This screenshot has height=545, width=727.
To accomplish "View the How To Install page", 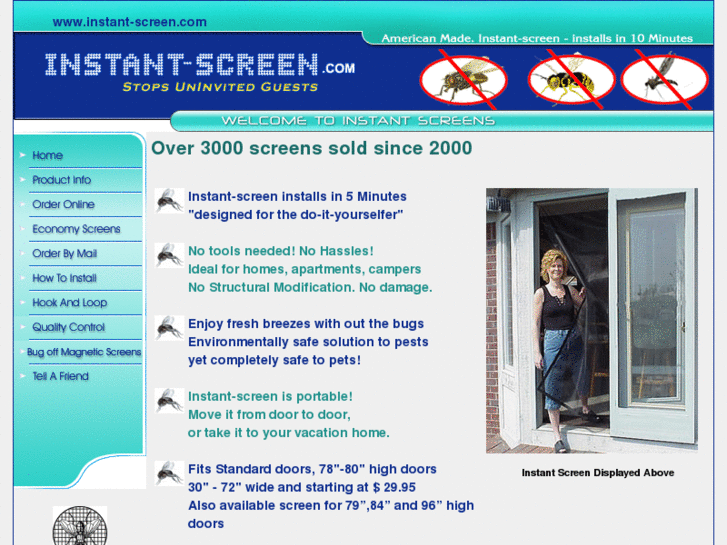I will coord(64,278).
